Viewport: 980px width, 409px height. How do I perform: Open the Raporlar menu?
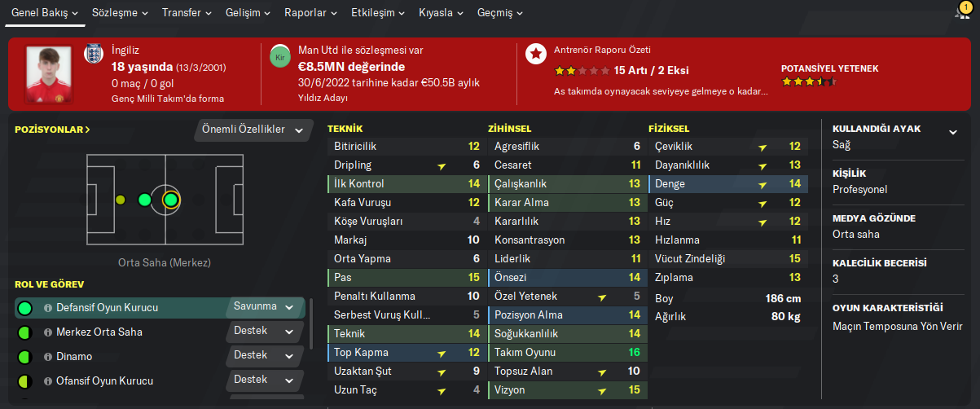pyautogui.click(x=312, y=14)
